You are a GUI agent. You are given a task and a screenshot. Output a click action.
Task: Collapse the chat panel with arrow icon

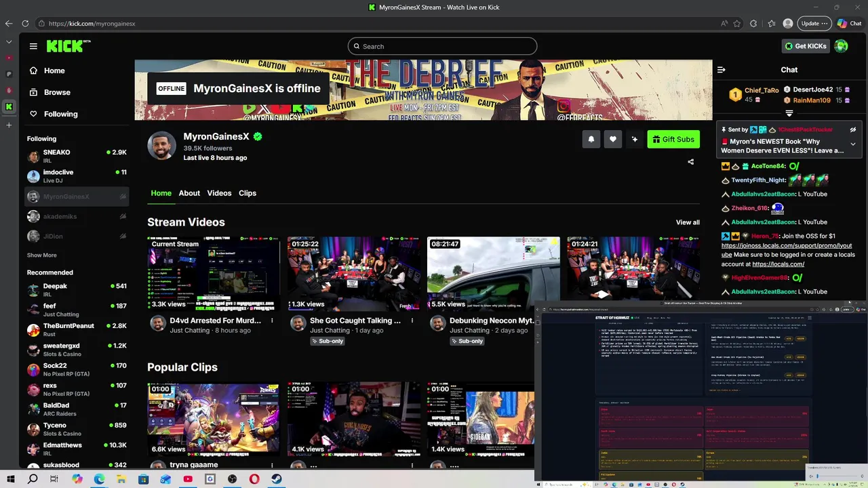pyautogui.click(x=722, y=70)
